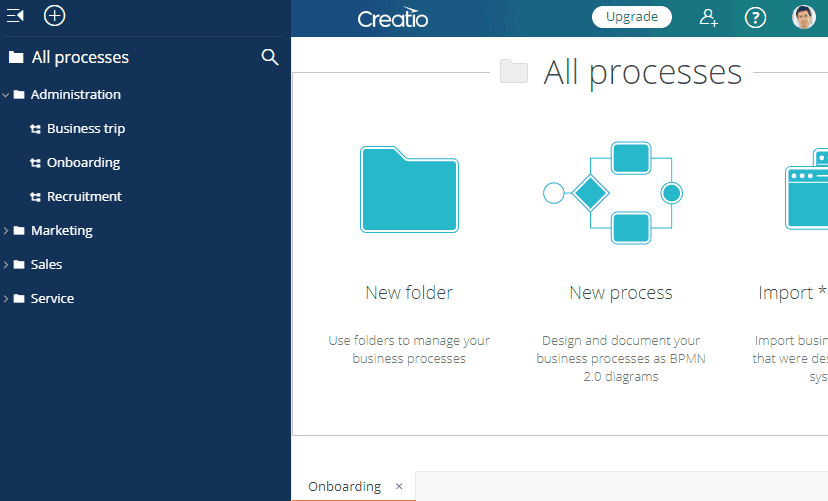Open the help question mark icon
This screenshot has height=501, width=828.
755,18
